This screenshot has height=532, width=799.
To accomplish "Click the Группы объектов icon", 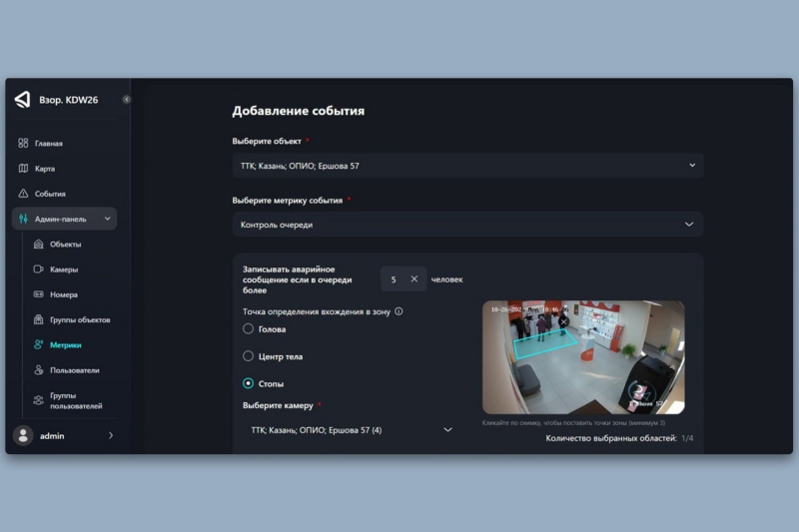I will click(38, 319).
